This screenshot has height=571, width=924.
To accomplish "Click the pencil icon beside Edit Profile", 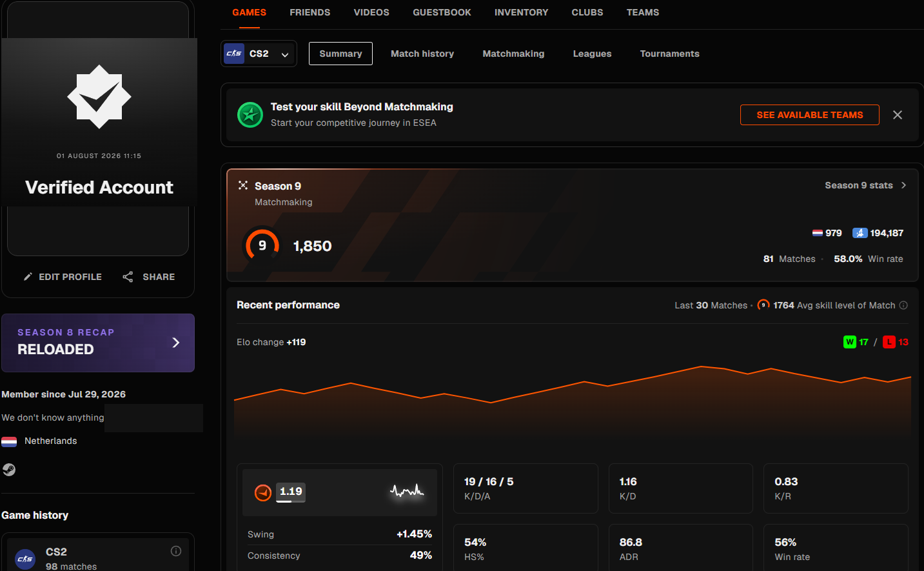I will click(x=28, y=277).
